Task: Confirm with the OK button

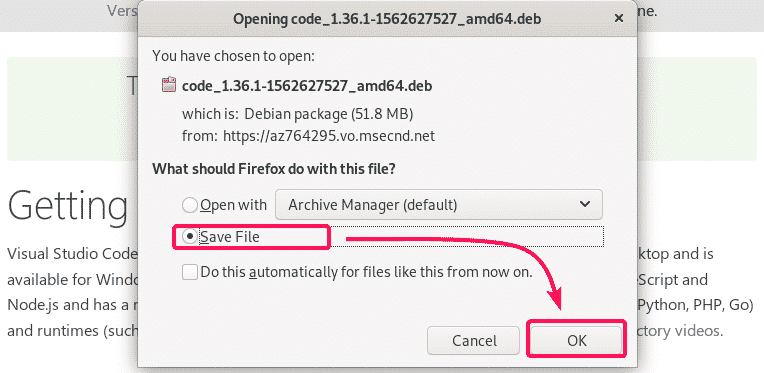Action: (577, 340)
